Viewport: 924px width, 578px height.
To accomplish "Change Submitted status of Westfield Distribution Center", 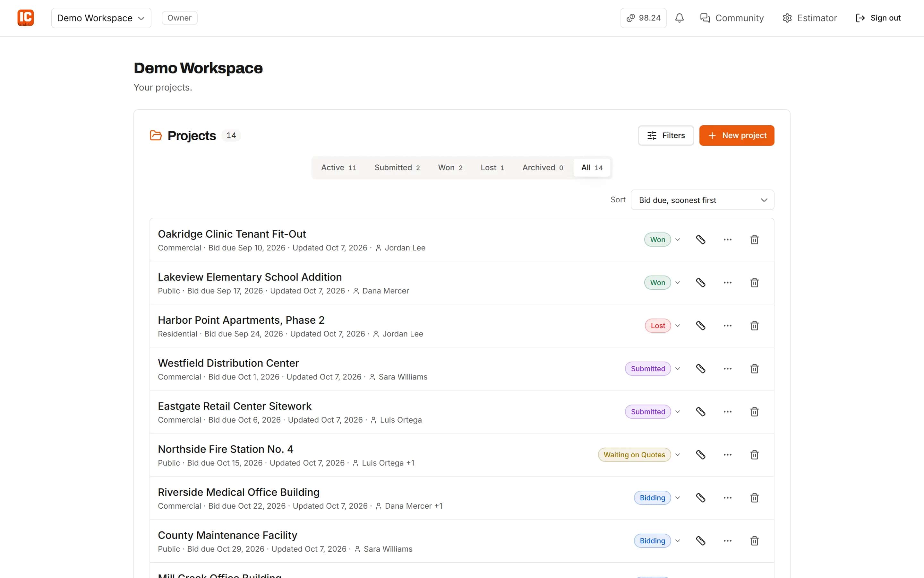I will pyautogui.click(x=653, y=369).
